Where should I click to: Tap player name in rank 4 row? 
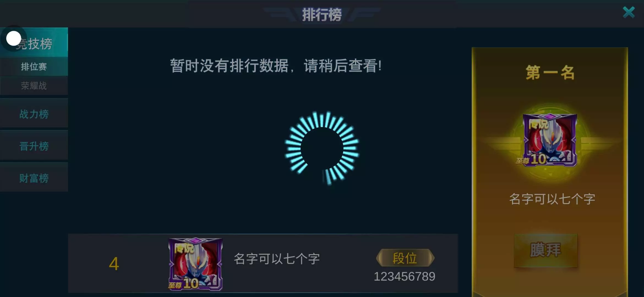[x=277, y=259]
